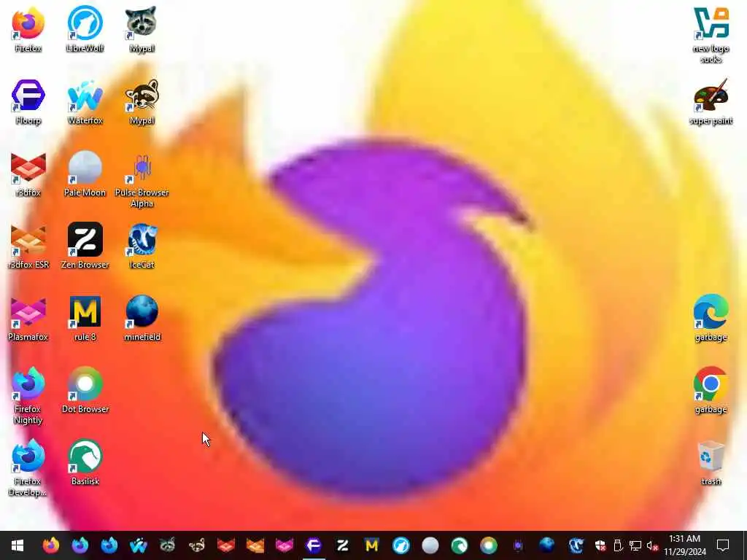Launch minefield globe from the taskbar
The width and height of the screenshot is (747, 560).
[x=547, y=545]
